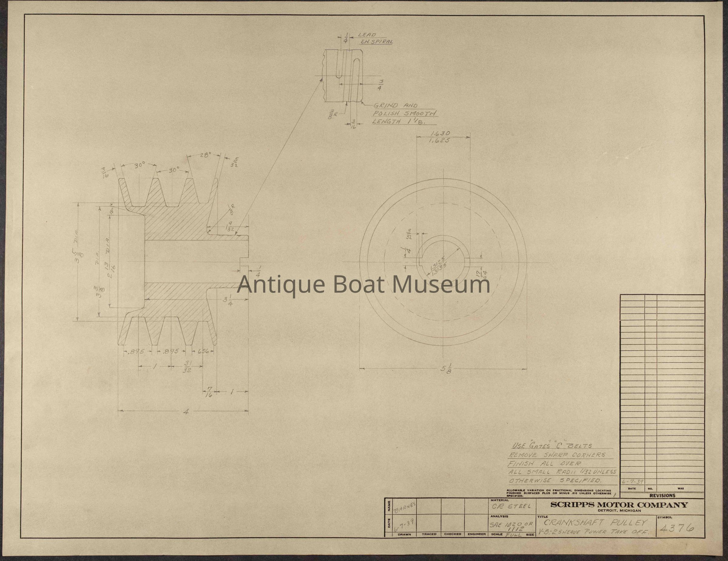Click the 1.630 / 1.625 dimension
This screenshot has width=728, height=561.
click(440, 137)
